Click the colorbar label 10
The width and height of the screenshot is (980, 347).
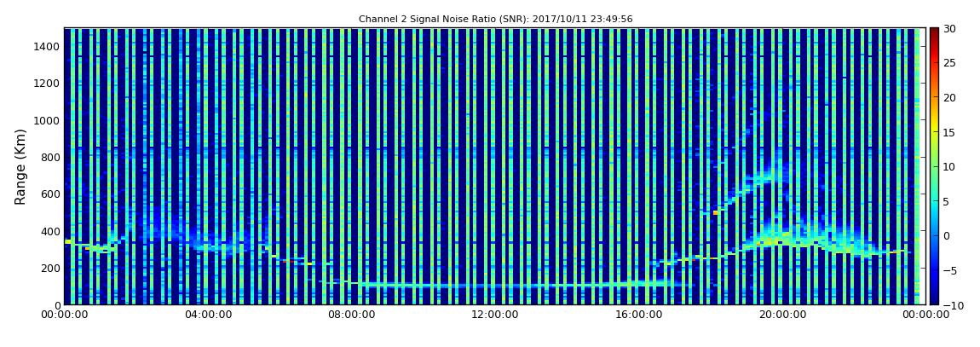950,166
